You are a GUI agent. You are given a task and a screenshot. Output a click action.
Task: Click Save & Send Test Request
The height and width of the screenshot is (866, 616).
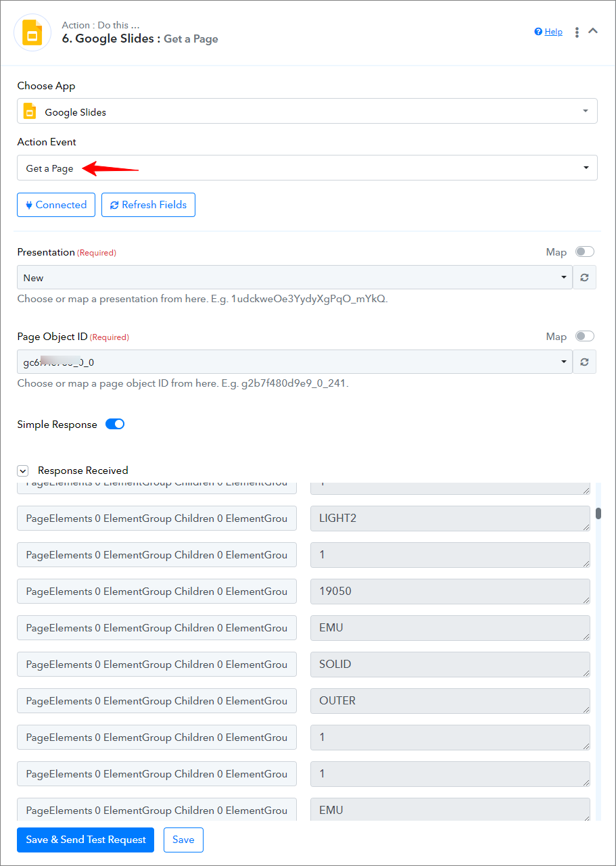[x=86, y=840]
